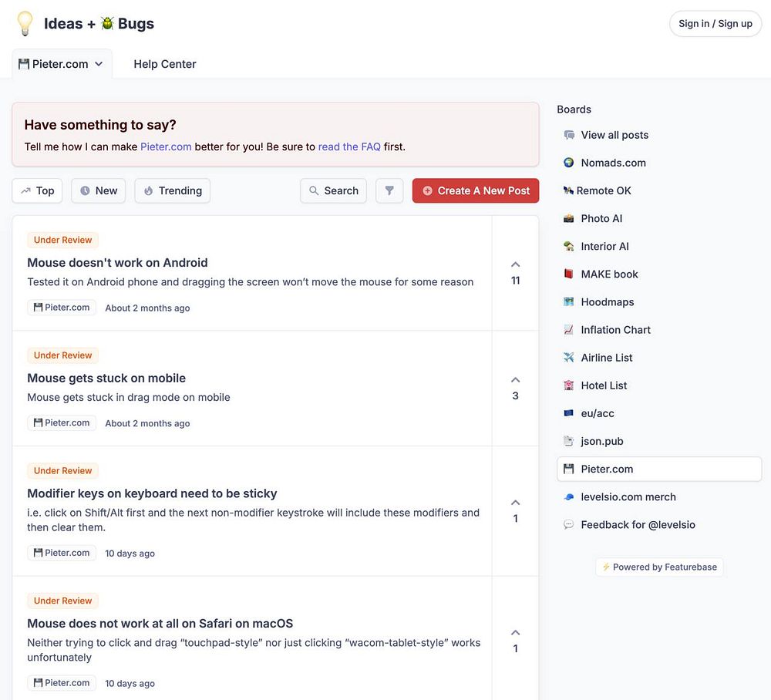This screenshot has height=700, width=771.
Task: Follow the read the FAQ link
Action: click(x=349, y=146)
